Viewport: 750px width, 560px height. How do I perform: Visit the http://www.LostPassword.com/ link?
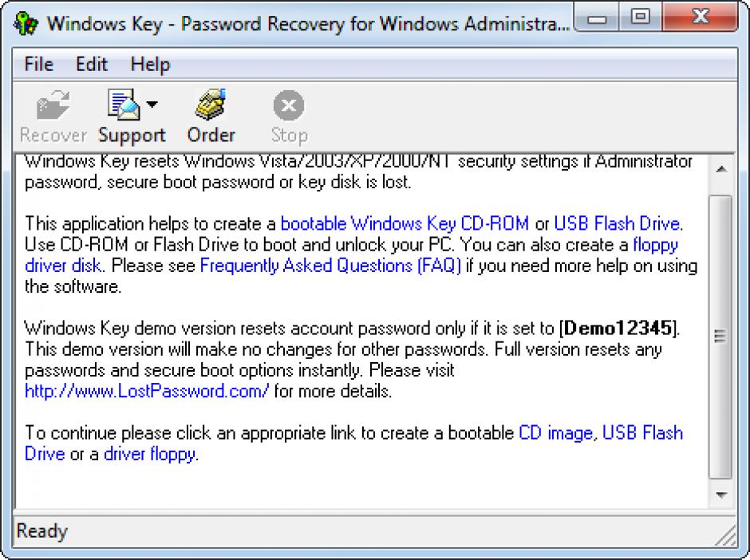(147, 391)
